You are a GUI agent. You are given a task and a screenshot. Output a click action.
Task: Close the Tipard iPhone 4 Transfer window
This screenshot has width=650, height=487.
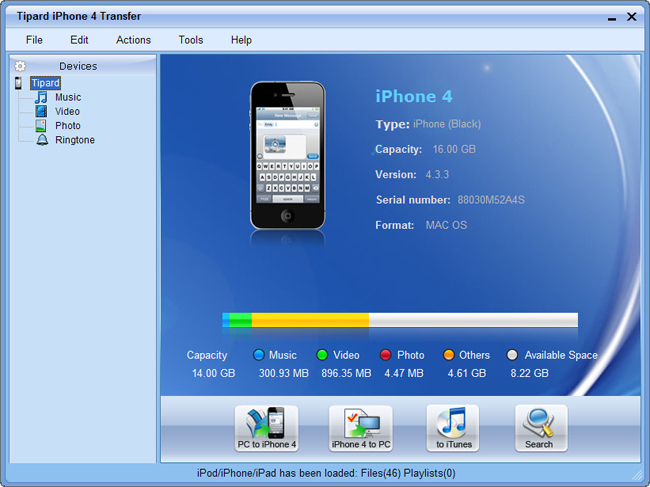pos(632,17)
